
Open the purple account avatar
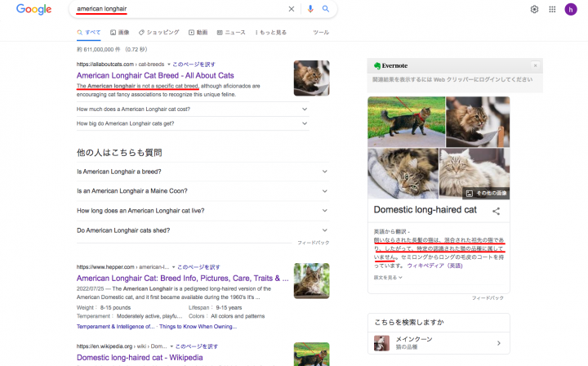coord(571,9)
